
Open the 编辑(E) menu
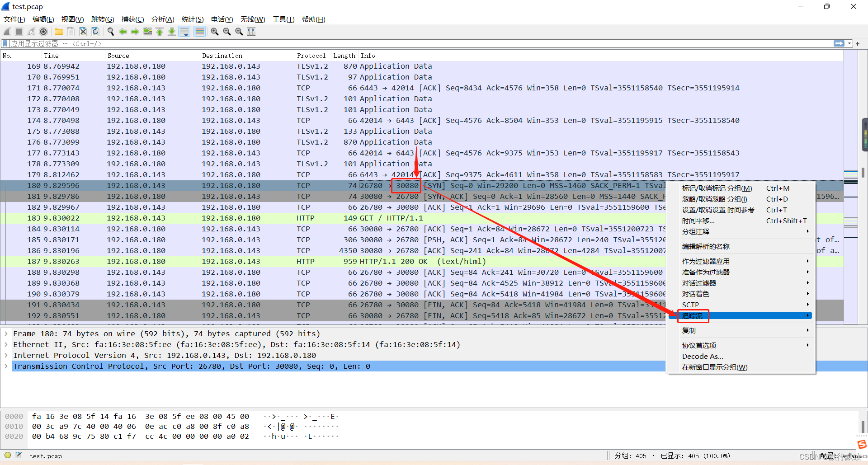[x=43, y=19]
